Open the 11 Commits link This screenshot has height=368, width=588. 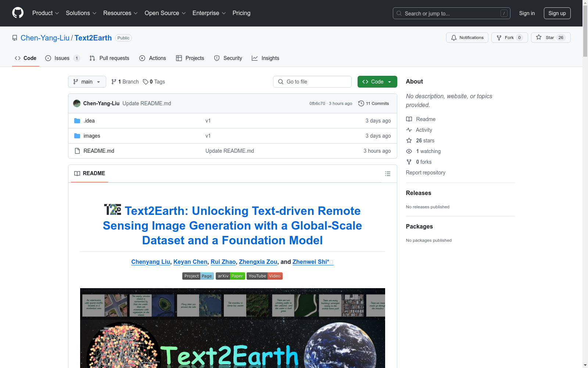(374, 103)
